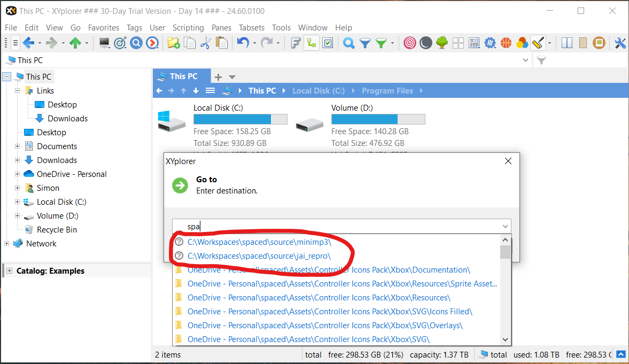
Task: Open the Scripting menu
Action: coord(188,28)
